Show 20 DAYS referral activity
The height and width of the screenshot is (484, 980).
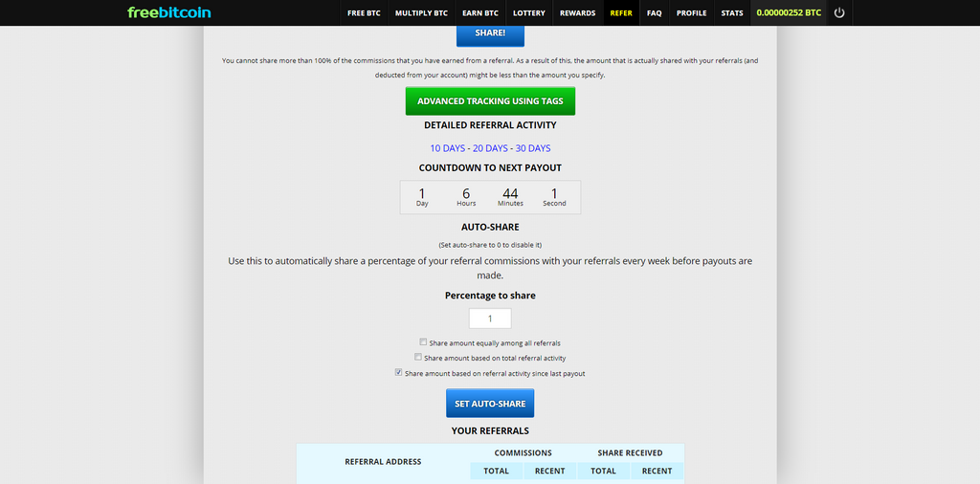490,148
